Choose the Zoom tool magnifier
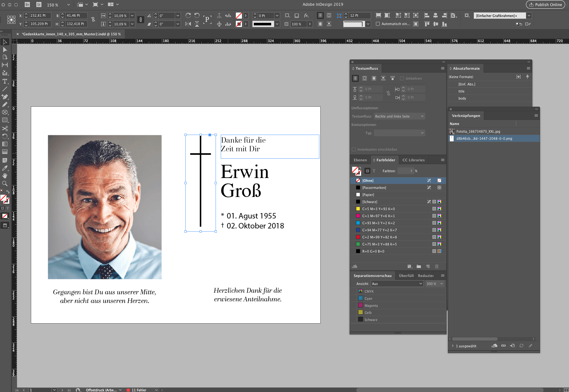 5,183
